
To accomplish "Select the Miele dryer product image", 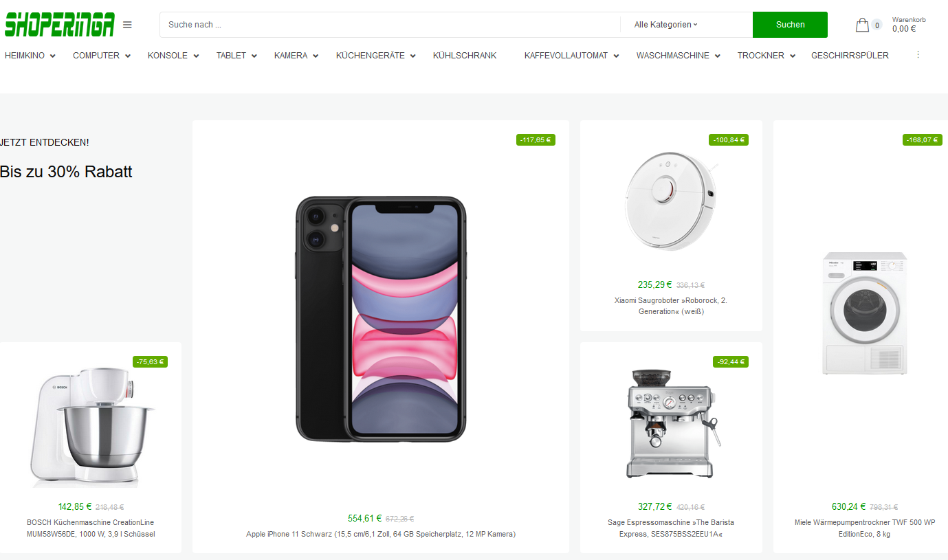I will [865, 313].
